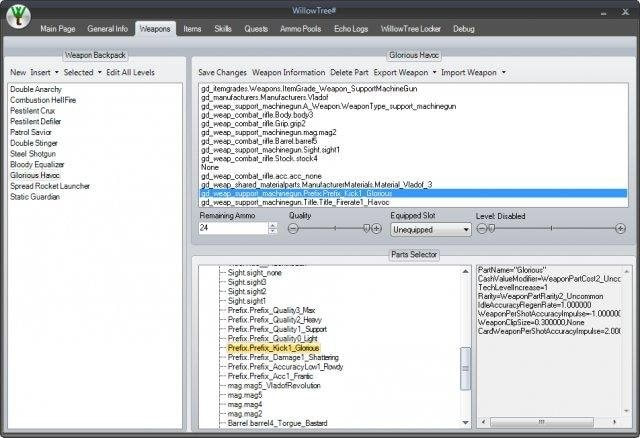Viewport: 640px width, 438px height.
Task: Select Pestilent Defiler weapon
Action: pos(36,122)
